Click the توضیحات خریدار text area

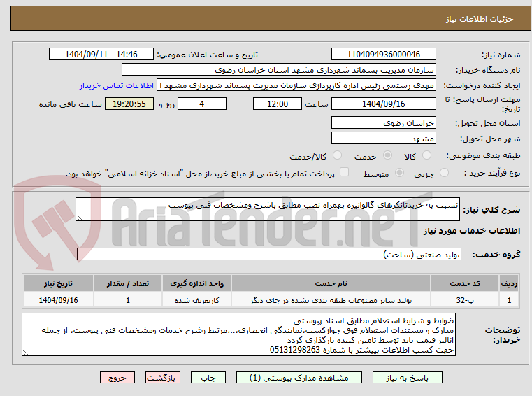(x=238, y=334)
